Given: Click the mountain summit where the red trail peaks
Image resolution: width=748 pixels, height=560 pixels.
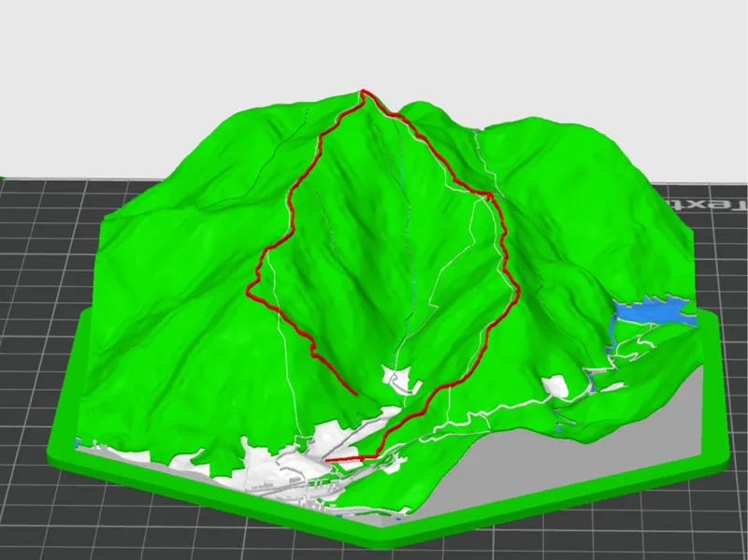Looking at the screenshot, I should [364, 91].
